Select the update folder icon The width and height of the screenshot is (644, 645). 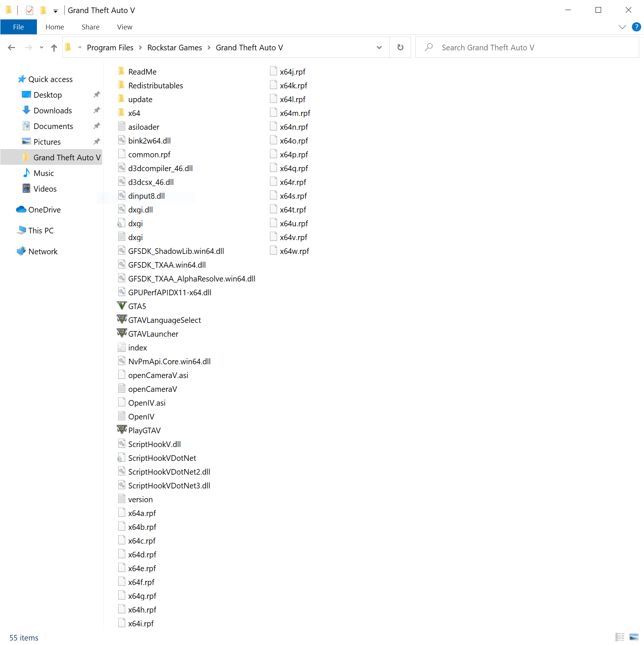pos(122,99)
